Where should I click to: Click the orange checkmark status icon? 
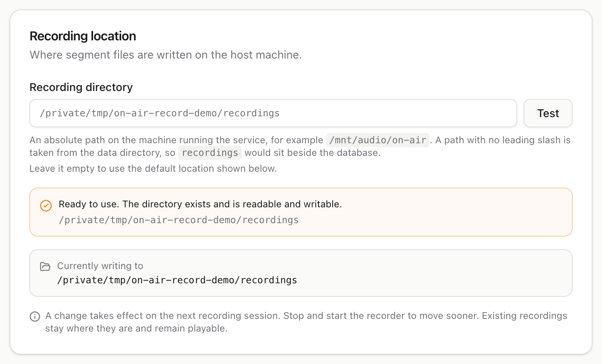tap(46, 206)
